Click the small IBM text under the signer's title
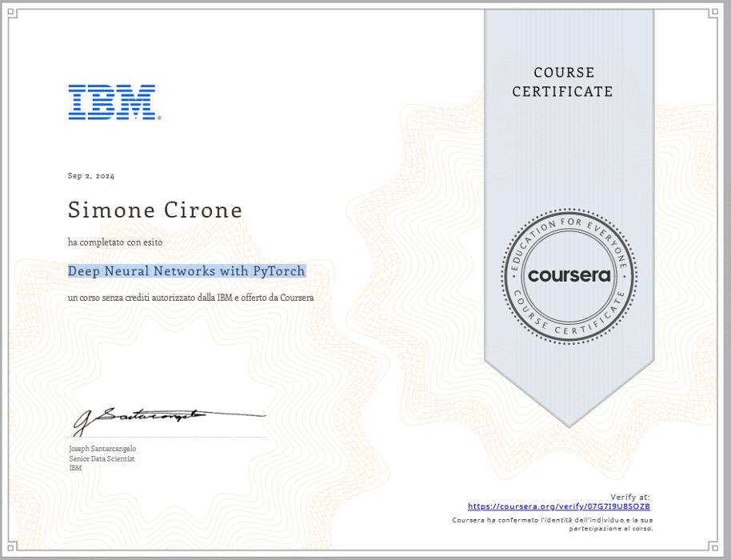 [75, 468]
